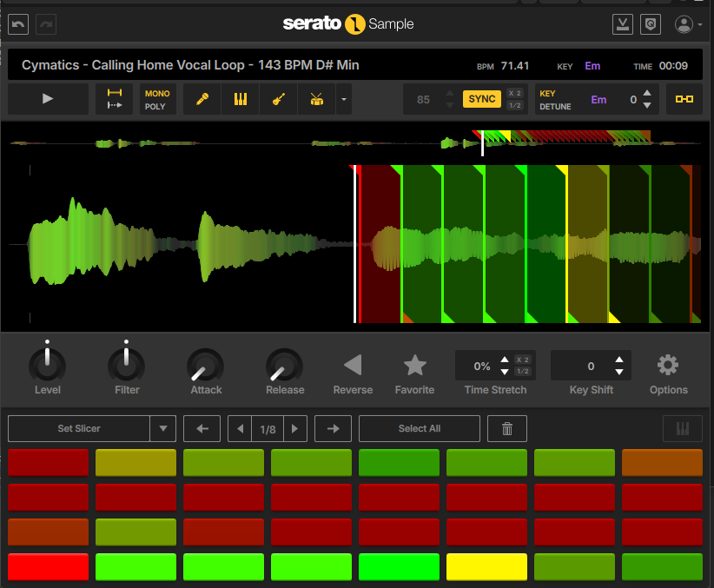Shift cue right with the right arrow
The width and height of the screenshot is (714, 588).
point(334,428)
